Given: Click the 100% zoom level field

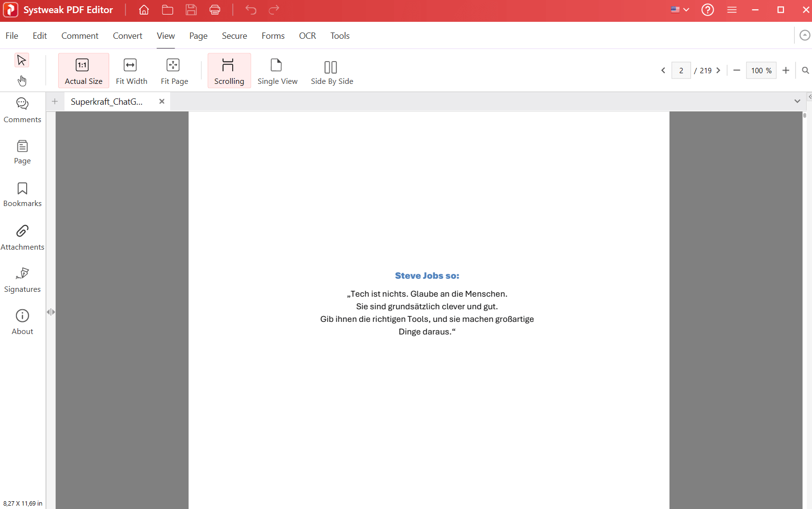Looking at the screenshot, I should [761, 70].
